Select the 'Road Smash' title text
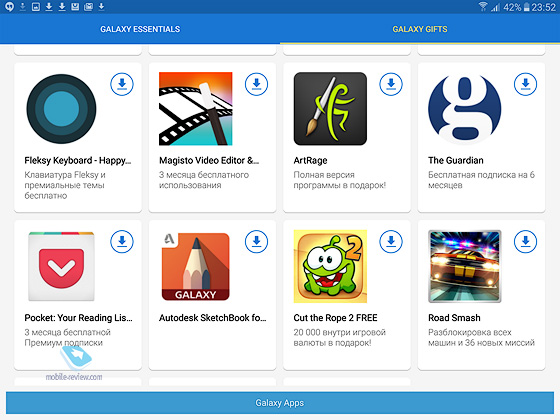The image size is (560, 420). click(x=454, y=318)
